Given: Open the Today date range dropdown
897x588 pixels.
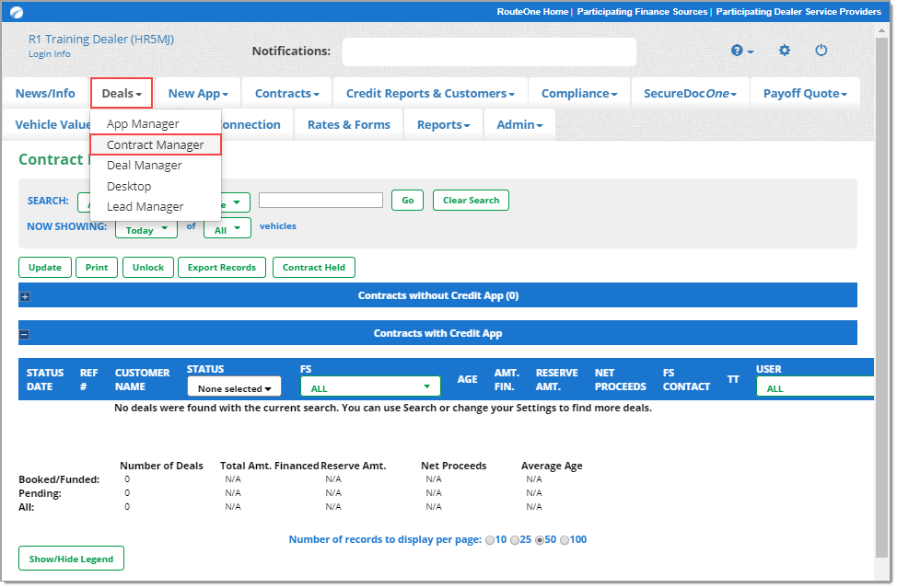Looking at the screenshot, I should tap(146, 230).
